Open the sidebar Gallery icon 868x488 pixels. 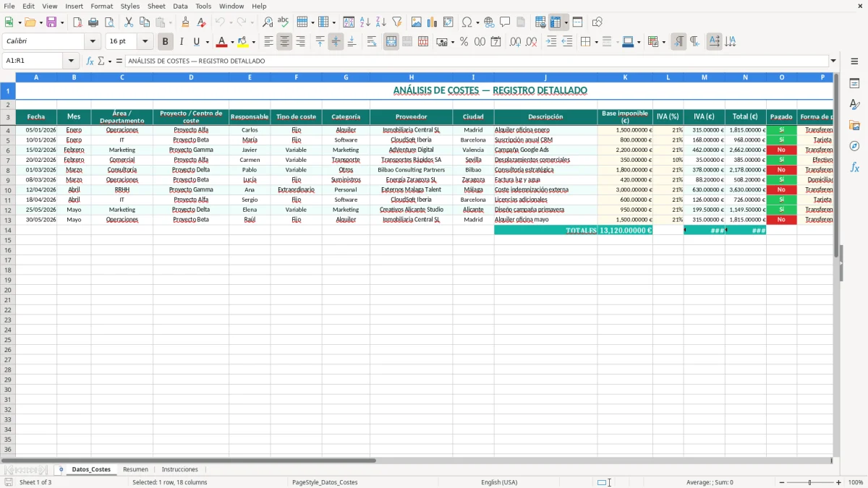click(854, 125)
